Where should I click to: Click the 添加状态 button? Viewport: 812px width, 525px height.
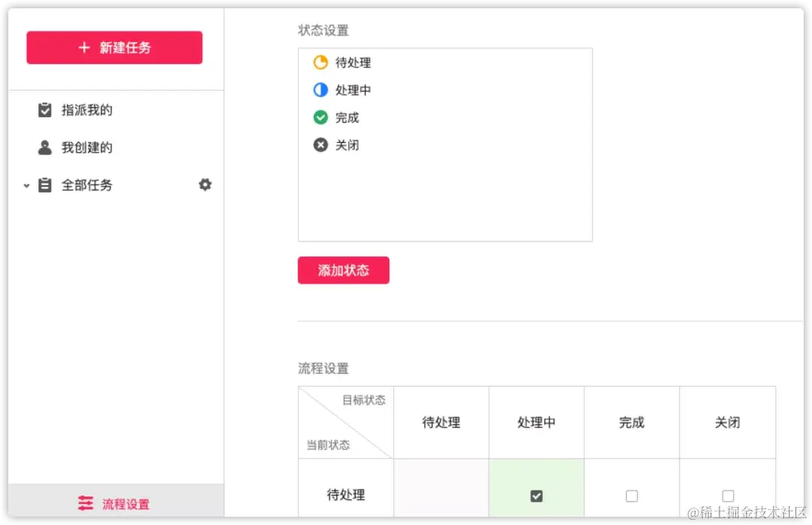pos(344,270)
